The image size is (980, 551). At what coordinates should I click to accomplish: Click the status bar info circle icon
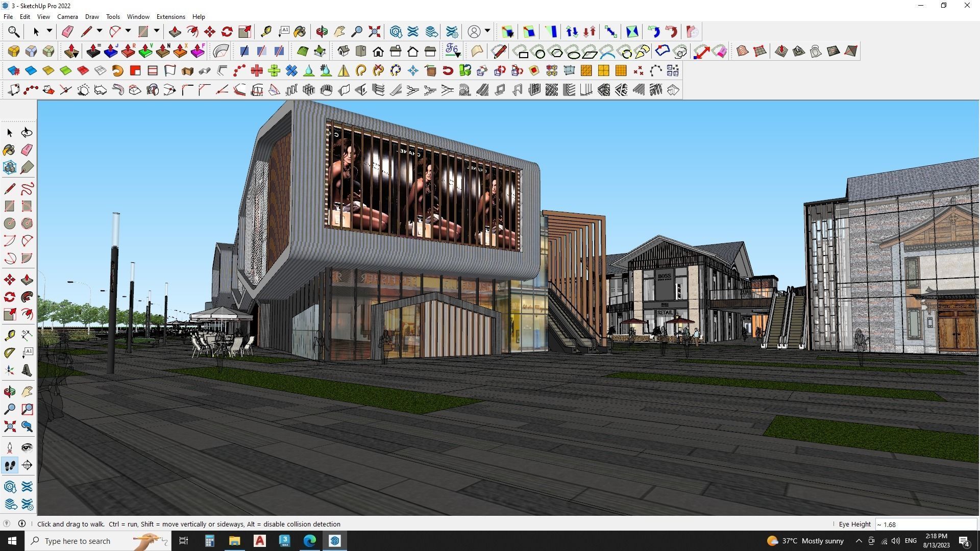click(22, 524)
